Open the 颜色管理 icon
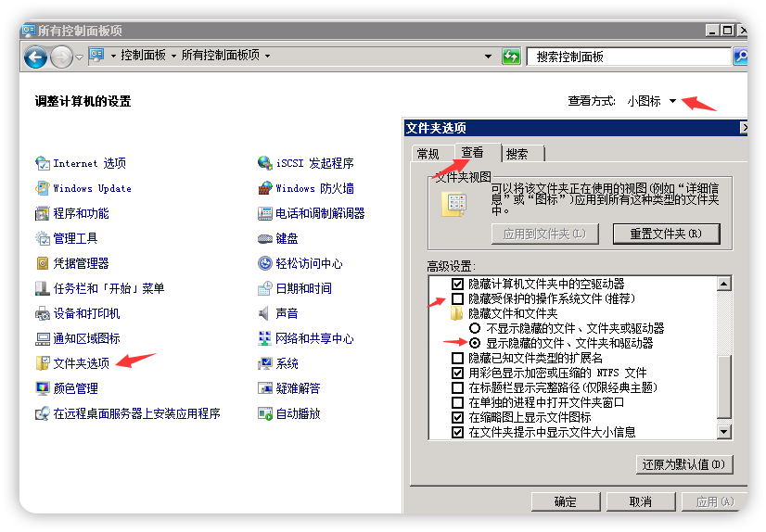Screen dimensions: 766x532 coord(43,388)
